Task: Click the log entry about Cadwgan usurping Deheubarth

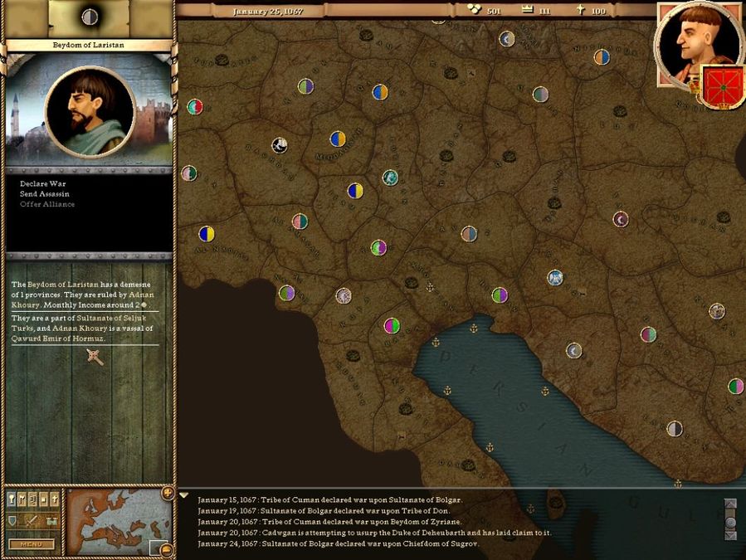Action: click(374, 533)
